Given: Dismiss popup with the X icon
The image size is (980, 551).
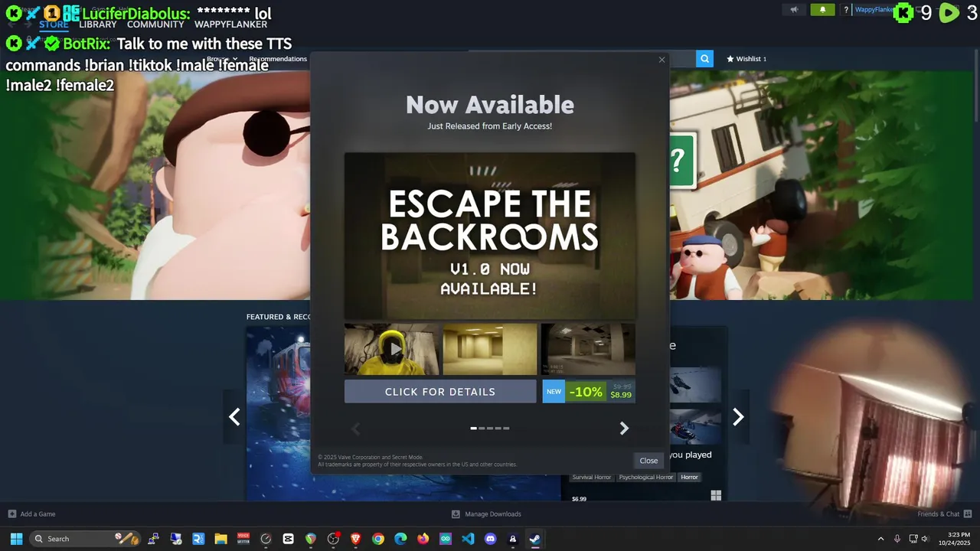Looking at the screenshot, I should (x=662, y=60).
